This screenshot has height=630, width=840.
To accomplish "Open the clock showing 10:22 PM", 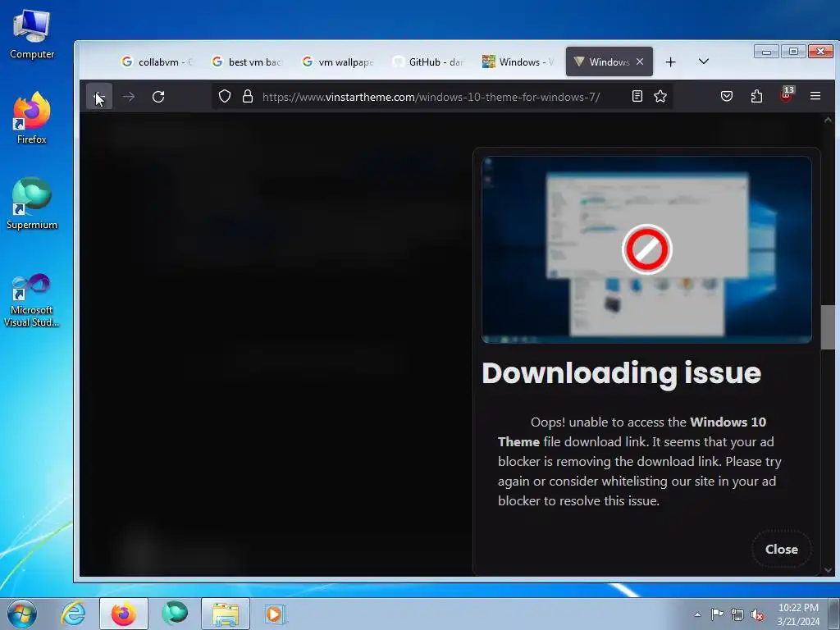I will [798, 614].
